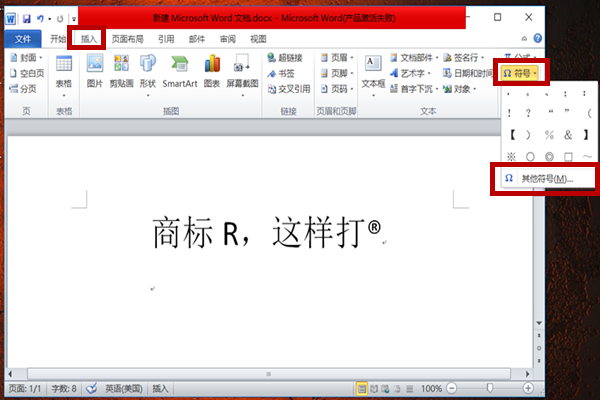
Task: Click the Save icon in quick access toolbar
Action: [x=26, y=18]
